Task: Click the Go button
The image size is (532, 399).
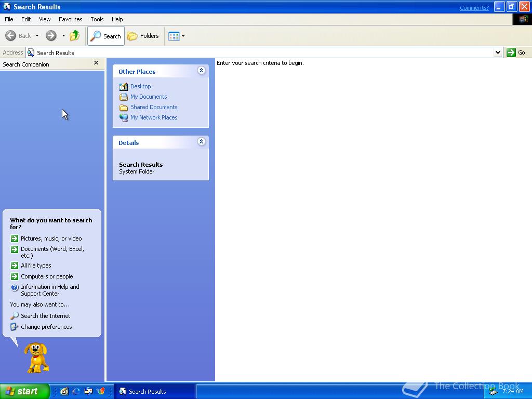Action: pos(516,52)
